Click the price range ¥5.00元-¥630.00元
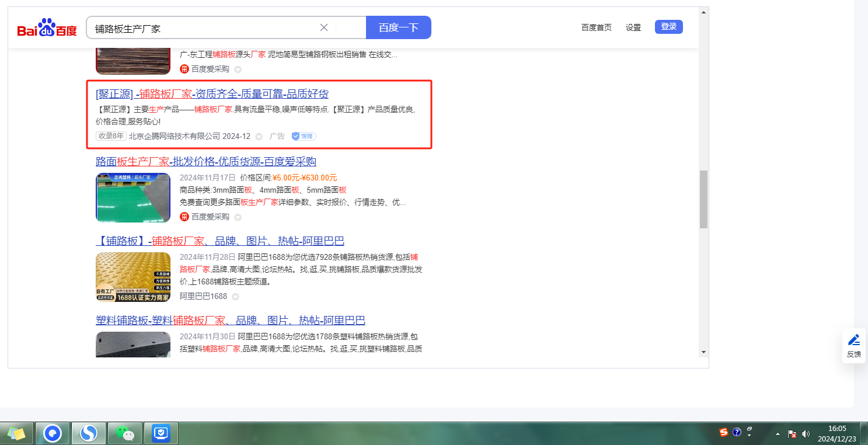This screenshot has height=445, width=868. click(305, 178)
